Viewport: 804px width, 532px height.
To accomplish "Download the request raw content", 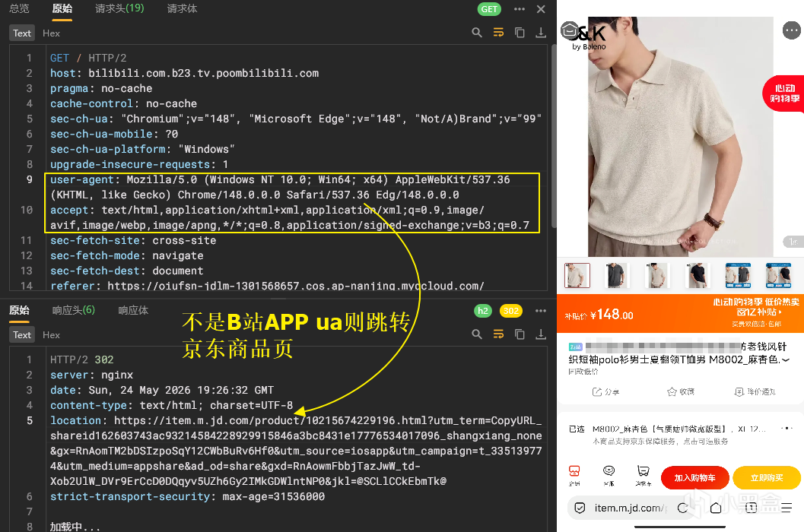I will pyautogui.click(x=541, y=33).
